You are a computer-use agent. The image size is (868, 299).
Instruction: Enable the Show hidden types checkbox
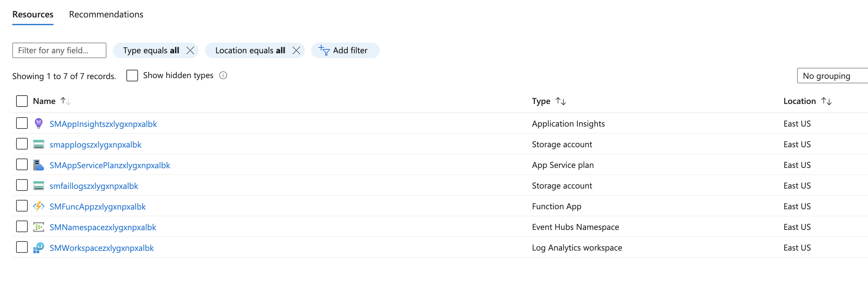pyautogui.click(x=132, y=76)
